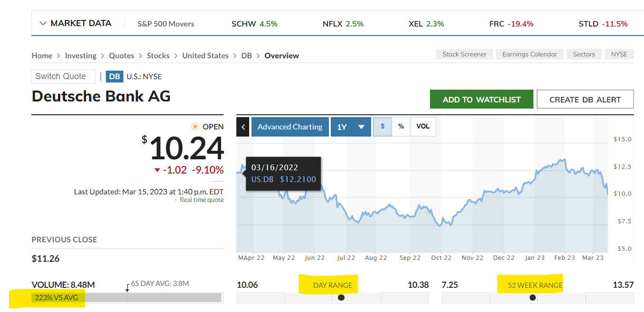Click the Previous Close label
Viewport: 644px width, 312px height.
64,239
